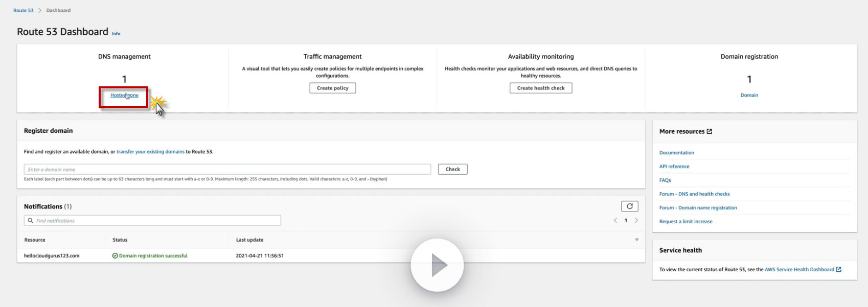Navigate to Route 53 breadcrumb
Viewport: 868px width, 307px height.
(24, 10)
